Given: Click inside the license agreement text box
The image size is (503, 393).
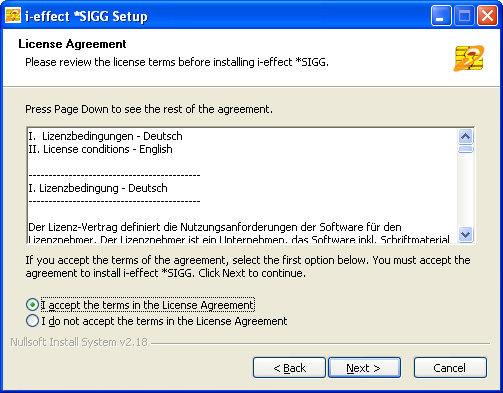Looking at the screenshot, I should 242,185.
